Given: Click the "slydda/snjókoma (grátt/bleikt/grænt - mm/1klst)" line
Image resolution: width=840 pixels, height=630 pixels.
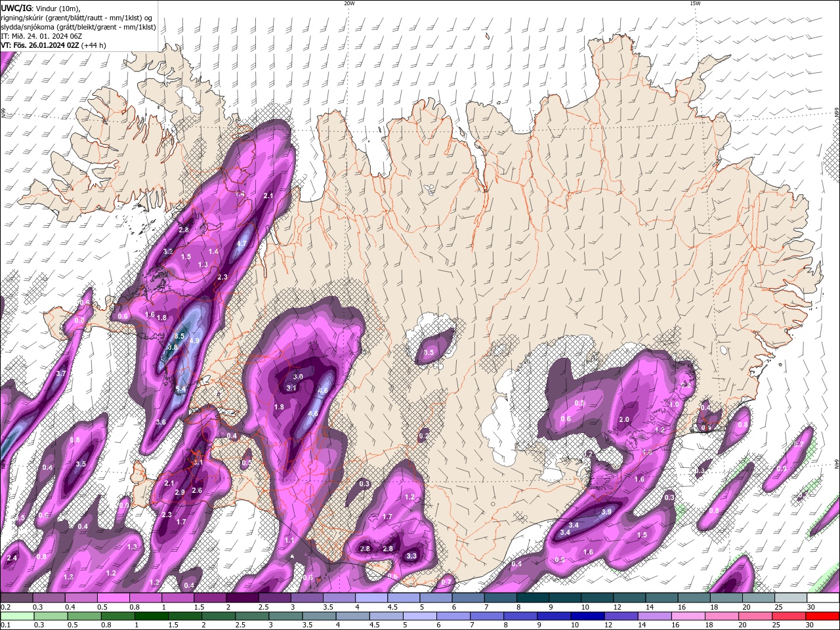Looking at the screenshot, I should click(78, 27).
